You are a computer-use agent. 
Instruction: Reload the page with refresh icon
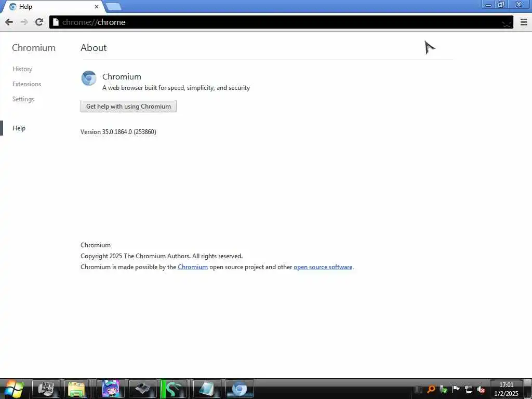tap(39, 22)
